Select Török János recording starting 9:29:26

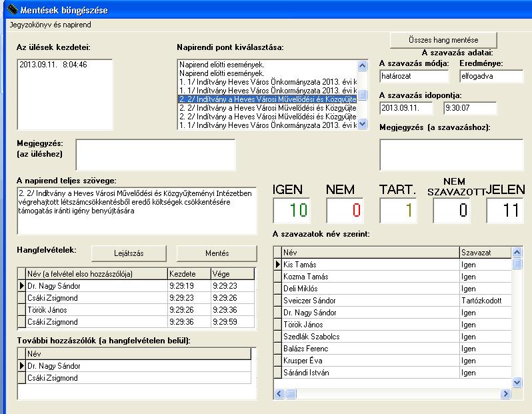click(x=97, y=310)
